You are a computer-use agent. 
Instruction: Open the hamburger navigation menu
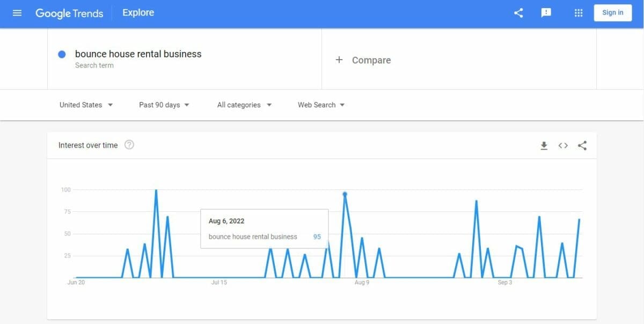[17, 13]
